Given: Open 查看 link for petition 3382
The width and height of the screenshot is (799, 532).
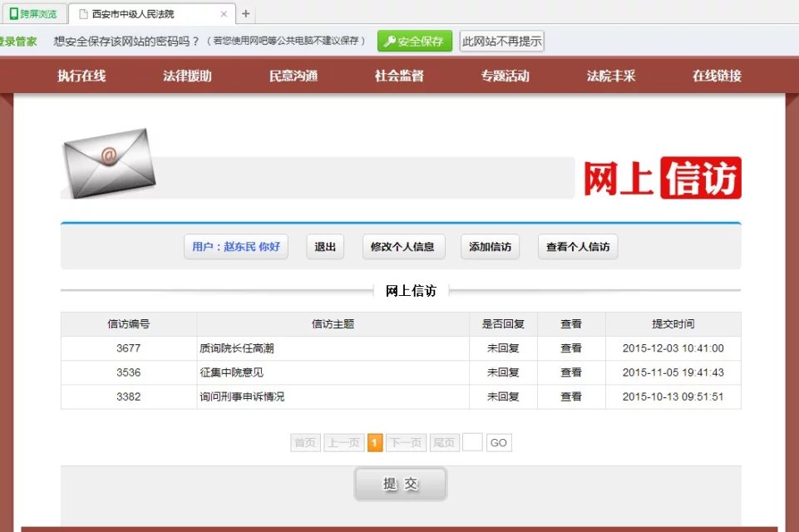Looking at the screenshot, I should point(571,397).
